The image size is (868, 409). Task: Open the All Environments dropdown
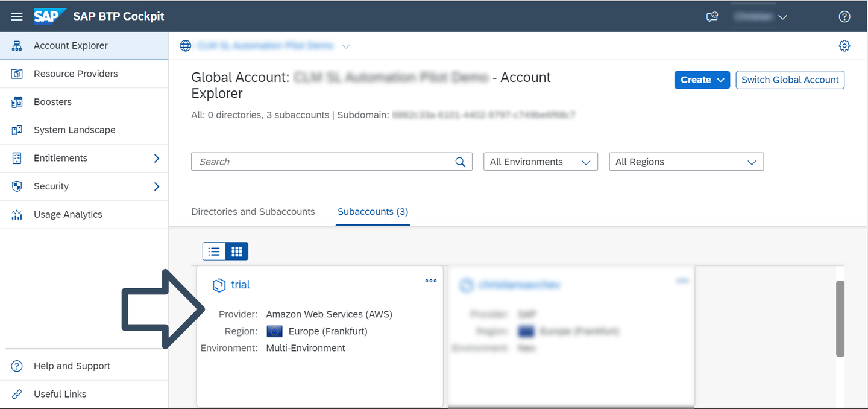pos(541,162)
